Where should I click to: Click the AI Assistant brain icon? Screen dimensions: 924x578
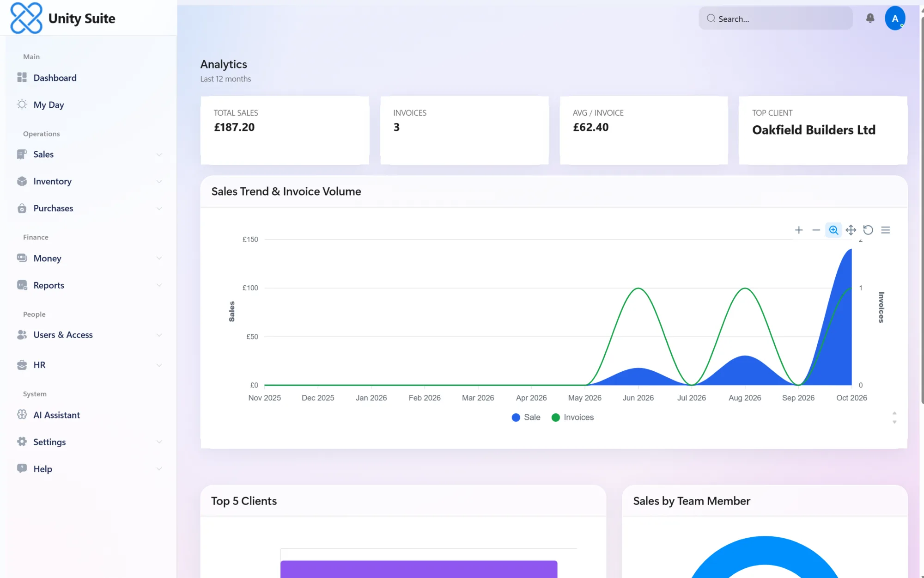pyautogui.click(x=22, y=415)
